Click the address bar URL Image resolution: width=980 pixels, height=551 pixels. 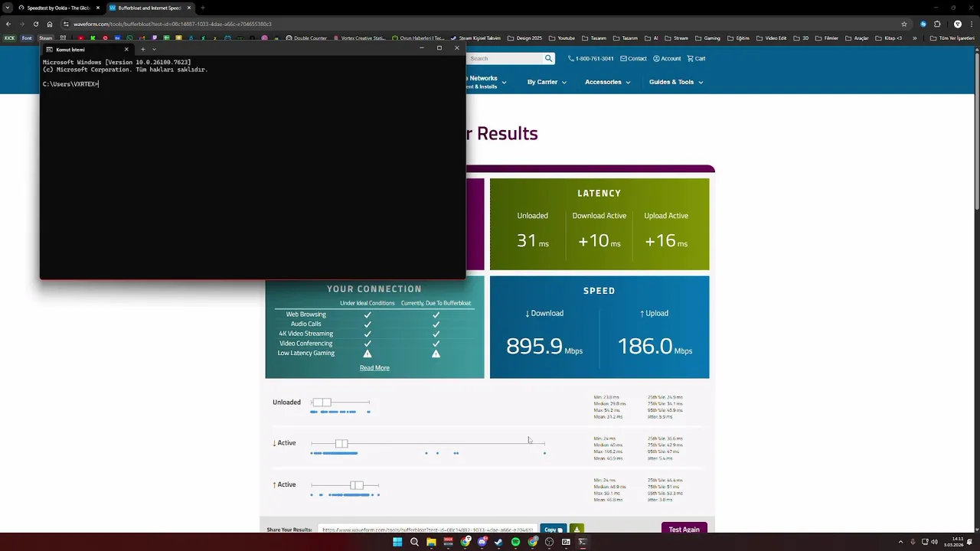point(172,24)
